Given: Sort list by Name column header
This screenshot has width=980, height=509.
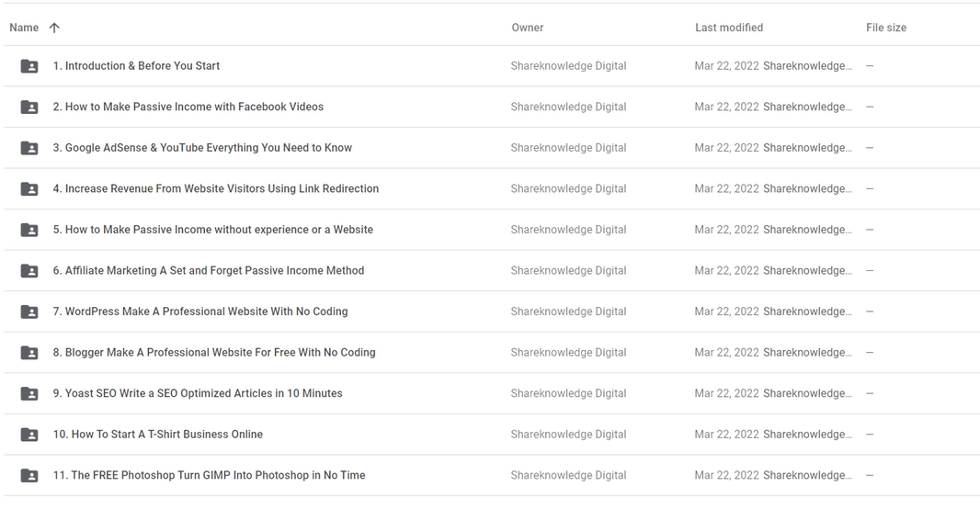Looking at the screenshot, I should [24, 28].
